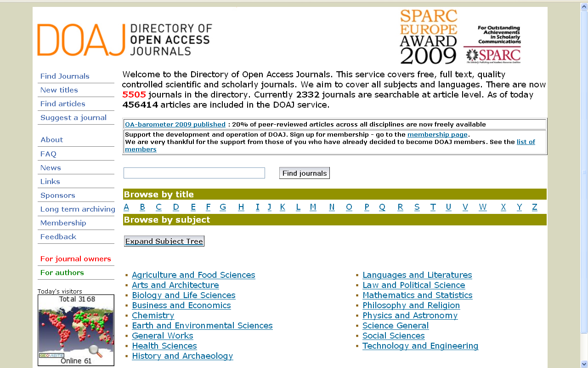Open Earth and Environmental Sciences subject
588x368 pixels.
click(202, 326)
